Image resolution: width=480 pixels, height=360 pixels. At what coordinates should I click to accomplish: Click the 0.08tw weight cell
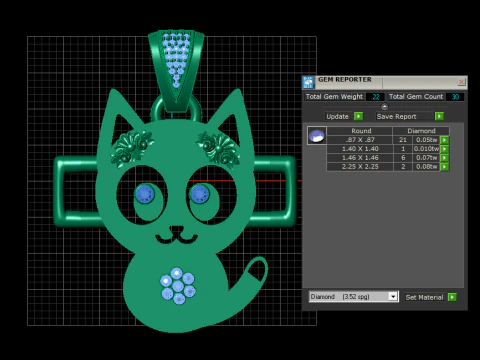[426, 167]
